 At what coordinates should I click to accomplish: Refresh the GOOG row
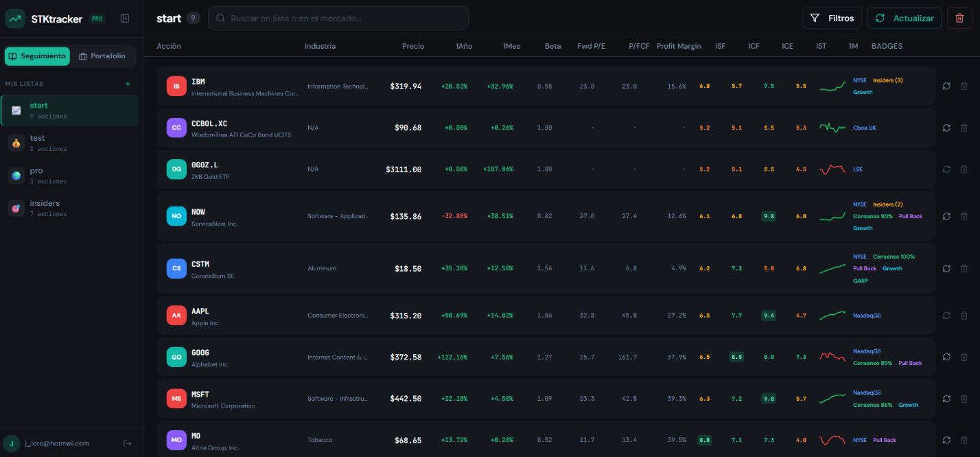pyautogui.click(x=946, y=357)
